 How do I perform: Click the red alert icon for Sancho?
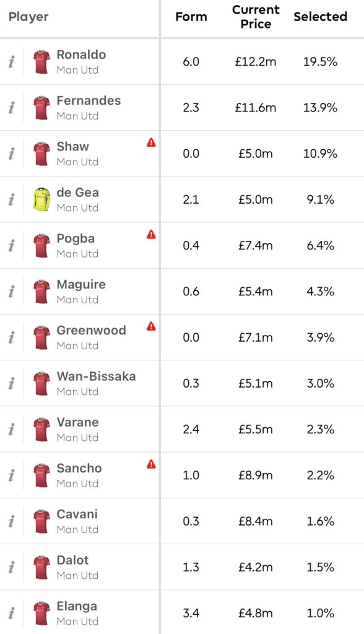151,464
